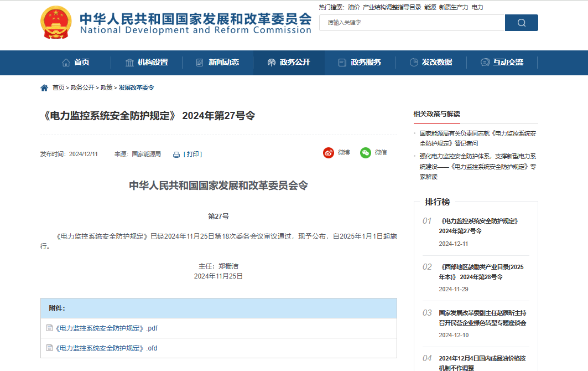Open related link 强化电力监控安全防护体系 专家解读
The width and height of the screenshot is (588, 371).
pyautogui.click(x=478, y=166)
